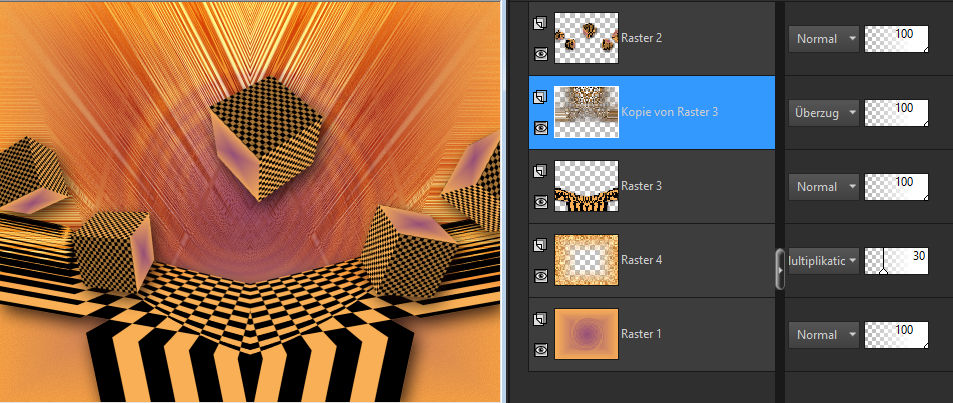The image size is (953, 403).
Task: Select the Raster 4 layer by its name
Action: 642,260
